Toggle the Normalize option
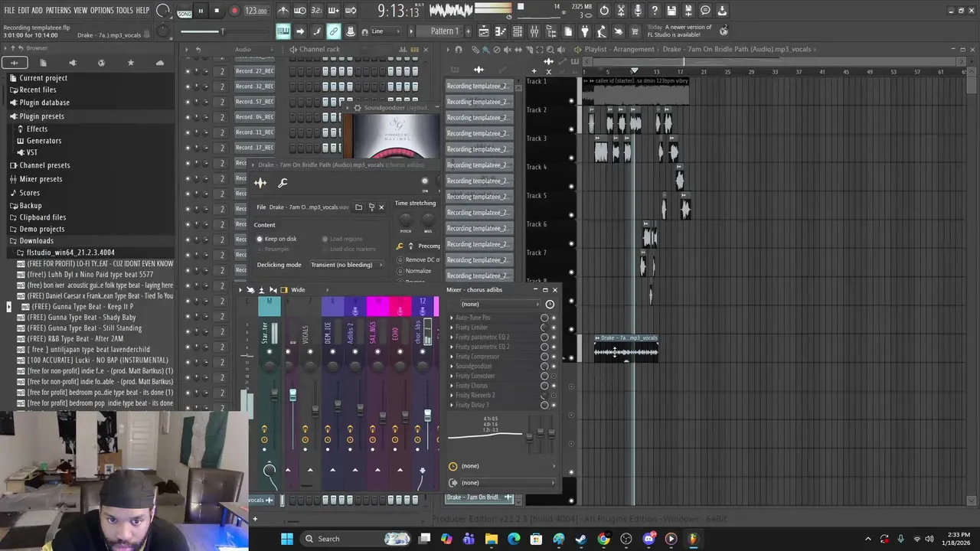980x551 pixels. click(x=414, y=271)
